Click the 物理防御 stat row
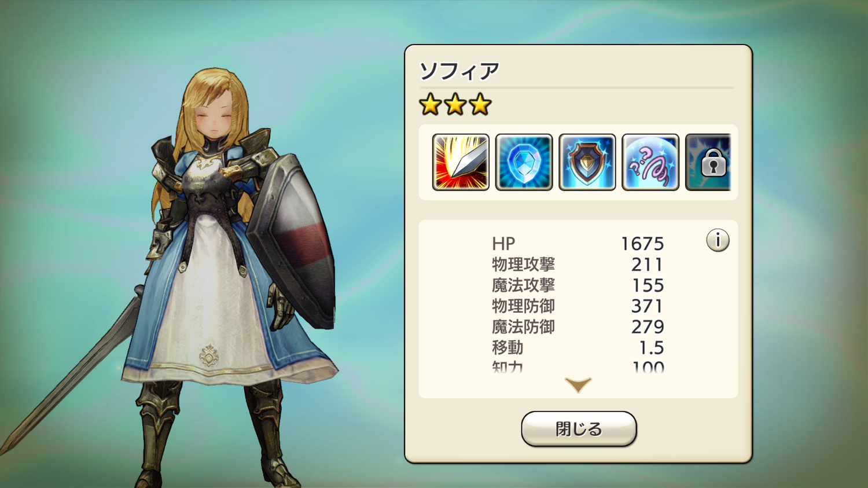 tap(578, 306)
